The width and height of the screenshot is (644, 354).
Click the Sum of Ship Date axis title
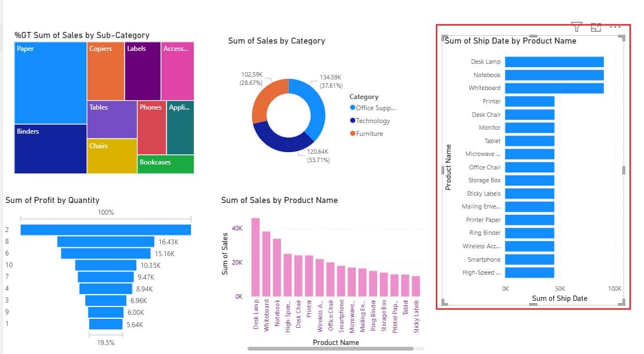tap(560, 298)
